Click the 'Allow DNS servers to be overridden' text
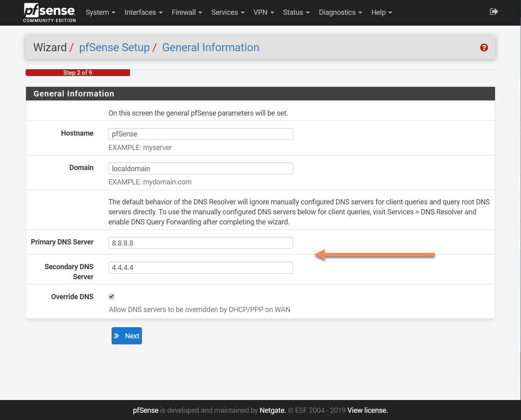521x420 pixels. pos(200,310)
